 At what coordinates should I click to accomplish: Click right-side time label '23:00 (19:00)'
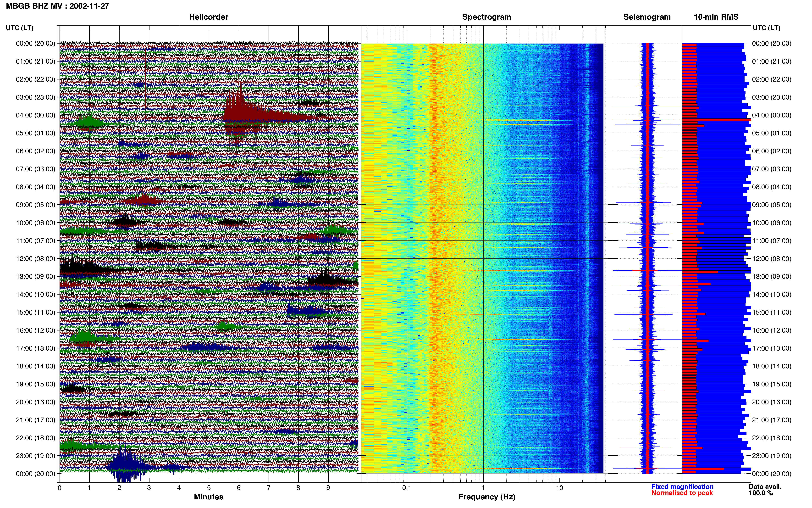pyautogui.click(x=772, y=456)
